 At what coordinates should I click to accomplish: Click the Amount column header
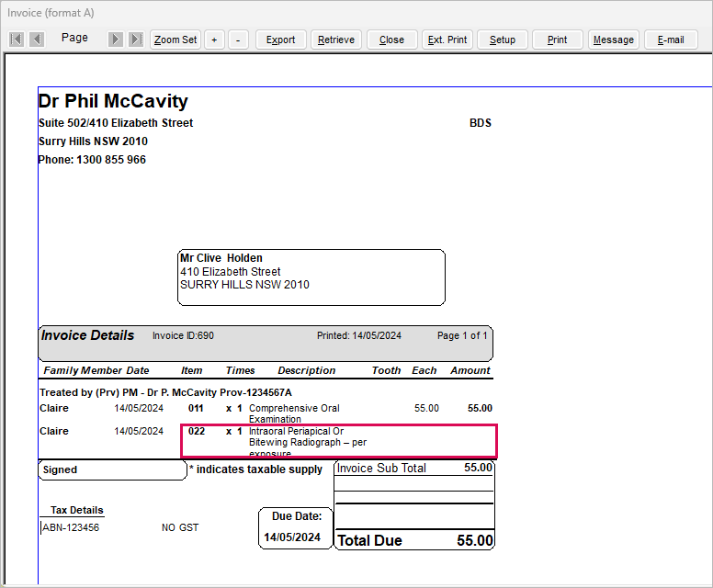point(470,370)
